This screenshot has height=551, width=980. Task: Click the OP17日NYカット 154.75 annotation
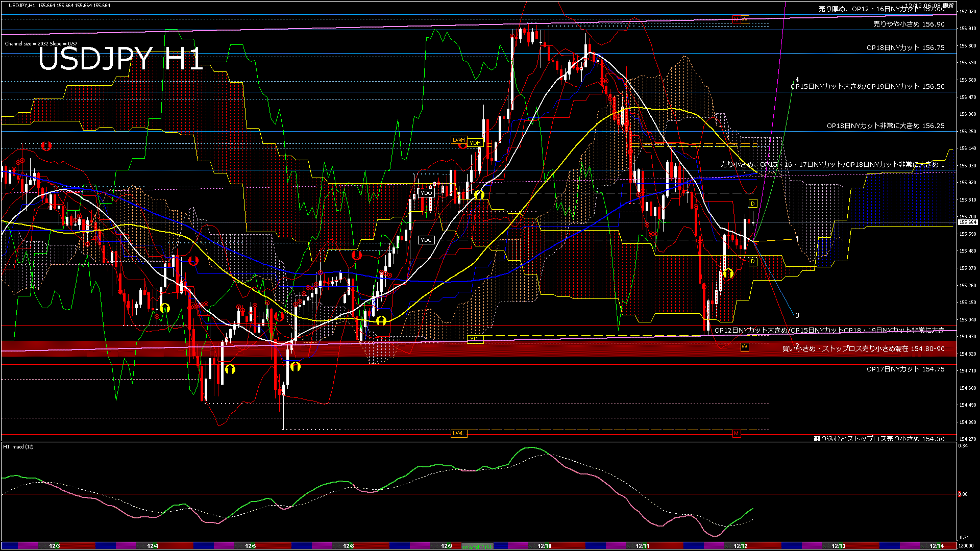[905, 369]
